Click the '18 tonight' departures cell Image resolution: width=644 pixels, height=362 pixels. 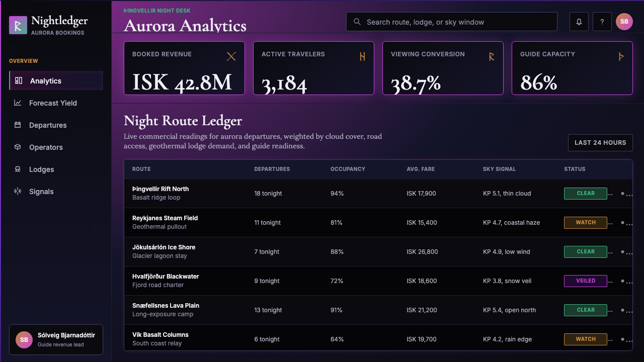[268, 193]
